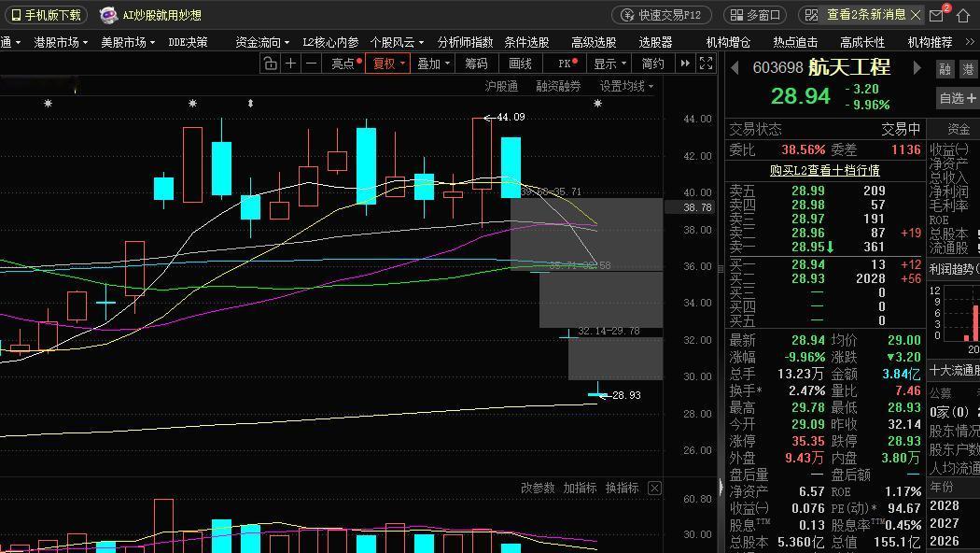The width and height of the screenshot is (980, 553).
Task: Click the AI robot mascot icon
Action: coord(108,15)
